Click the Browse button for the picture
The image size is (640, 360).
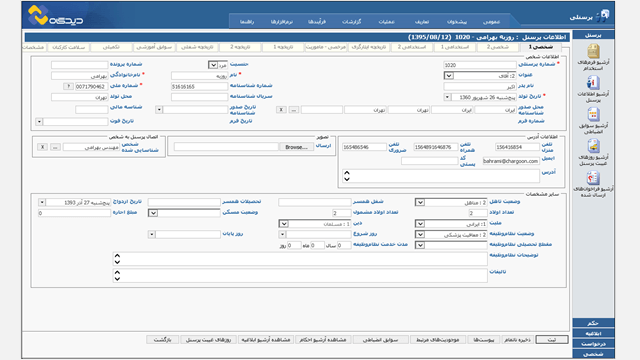point(296,147)
